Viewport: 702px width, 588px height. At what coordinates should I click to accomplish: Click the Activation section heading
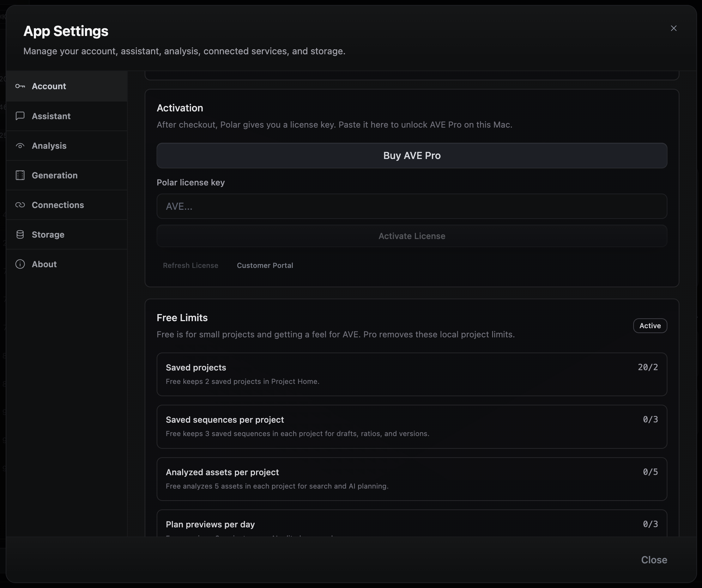pyautogui.click(x=180, y=108)
